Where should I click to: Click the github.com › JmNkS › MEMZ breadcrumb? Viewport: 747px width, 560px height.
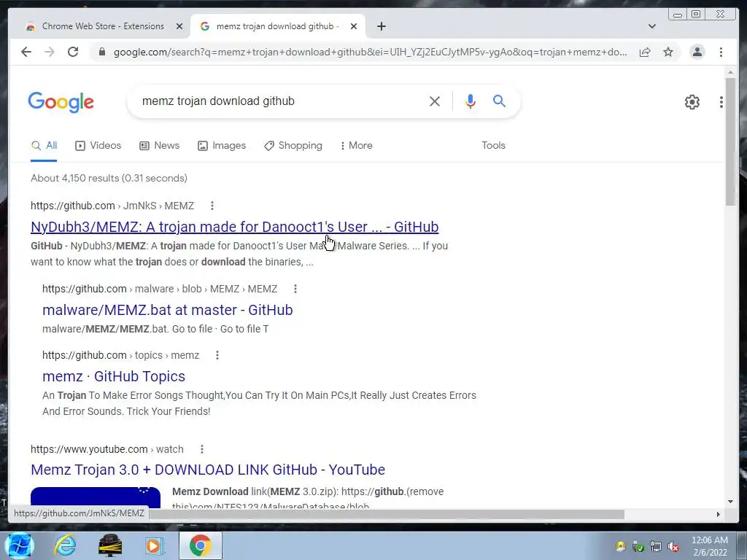(112, 206)
